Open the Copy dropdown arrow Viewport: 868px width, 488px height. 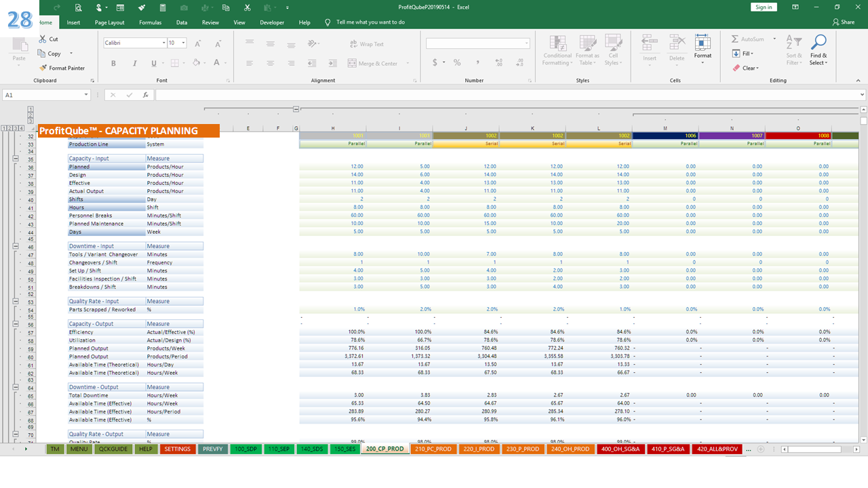click(x=71, y=54)
